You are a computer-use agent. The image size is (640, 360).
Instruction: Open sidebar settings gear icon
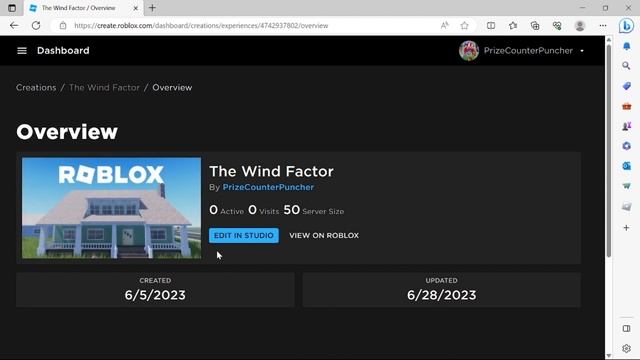pos(627,349)
